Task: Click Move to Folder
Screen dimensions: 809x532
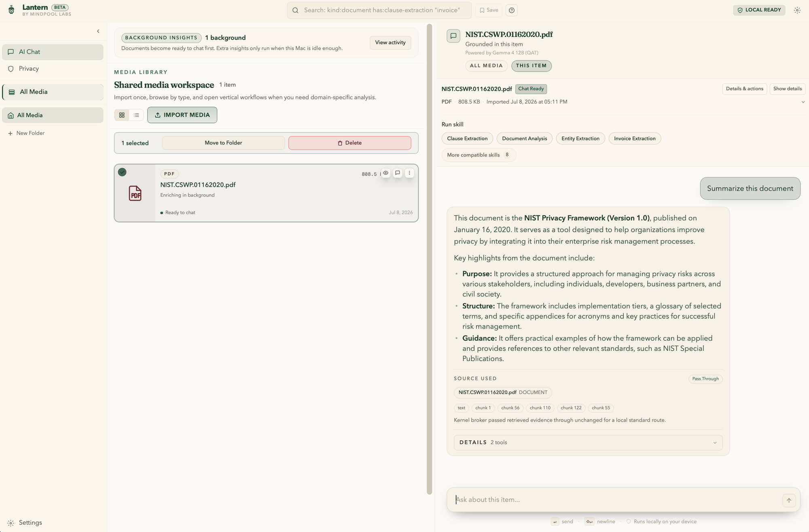Action: click(223, 143)
